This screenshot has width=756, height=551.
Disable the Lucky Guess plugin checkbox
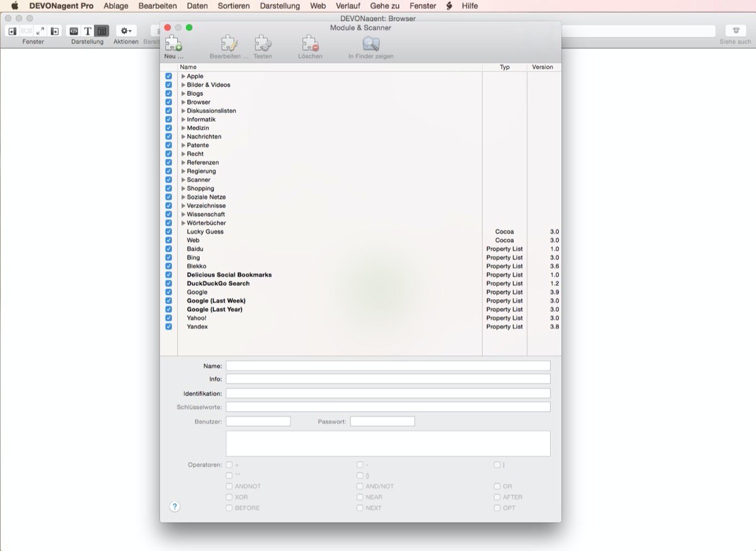click(x=168, y=232)
